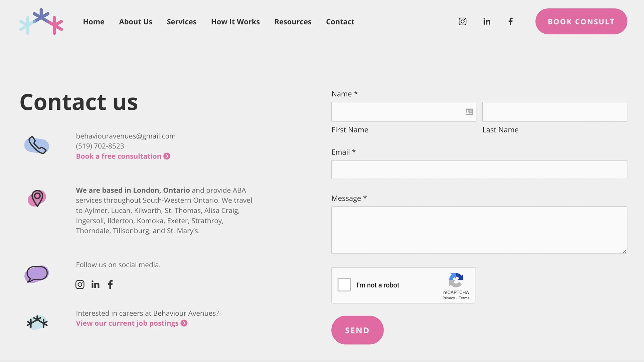Check the I'm not a robot checkbox
This screenshot has height=362, width=644.
click(344, 285)
